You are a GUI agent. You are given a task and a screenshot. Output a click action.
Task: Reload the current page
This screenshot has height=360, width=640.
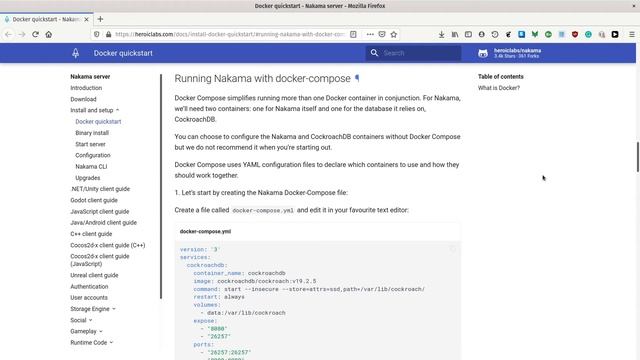click(36, 35)
